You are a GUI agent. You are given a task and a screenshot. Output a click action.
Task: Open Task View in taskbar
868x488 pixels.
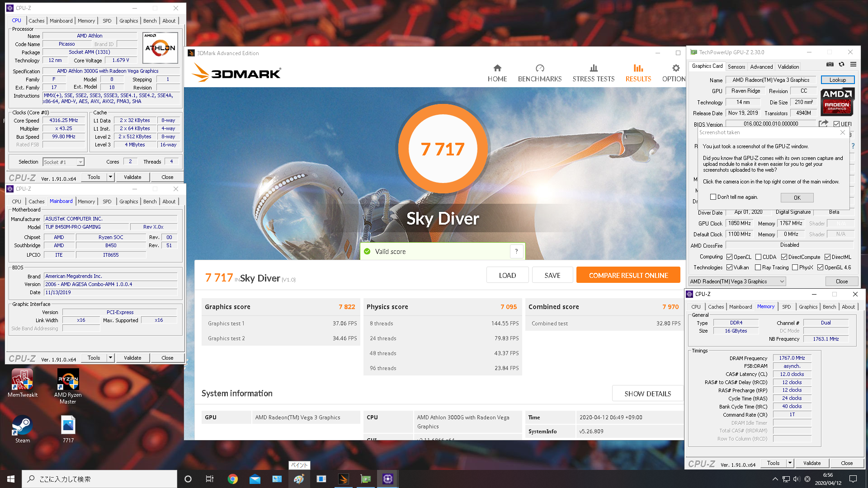coord(209,479)
